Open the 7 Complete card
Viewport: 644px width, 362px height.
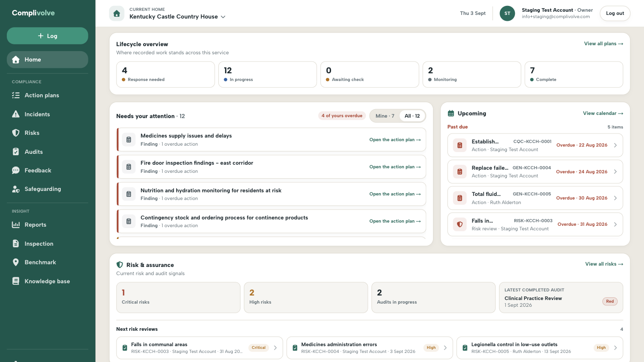click(574, 75)
